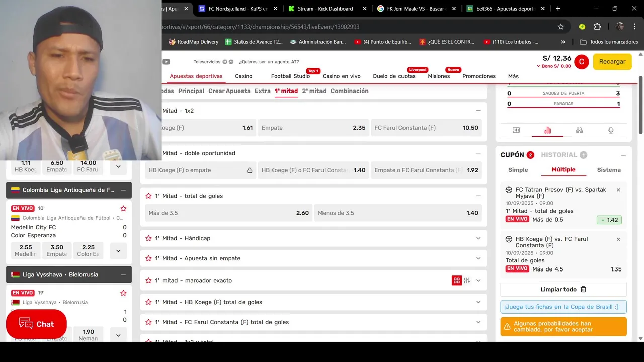Select the microphone commentary icon

click(x=611, y=130)
